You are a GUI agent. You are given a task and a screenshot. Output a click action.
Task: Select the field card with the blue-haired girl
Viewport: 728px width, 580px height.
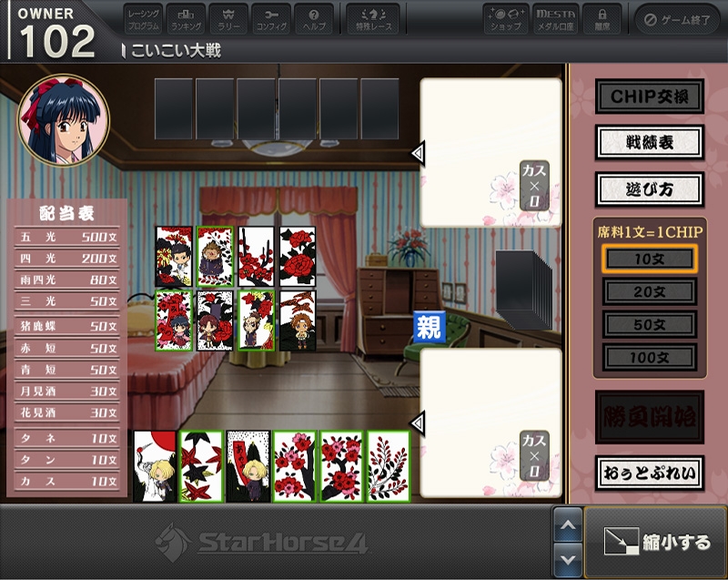click(x=174, y=321)
